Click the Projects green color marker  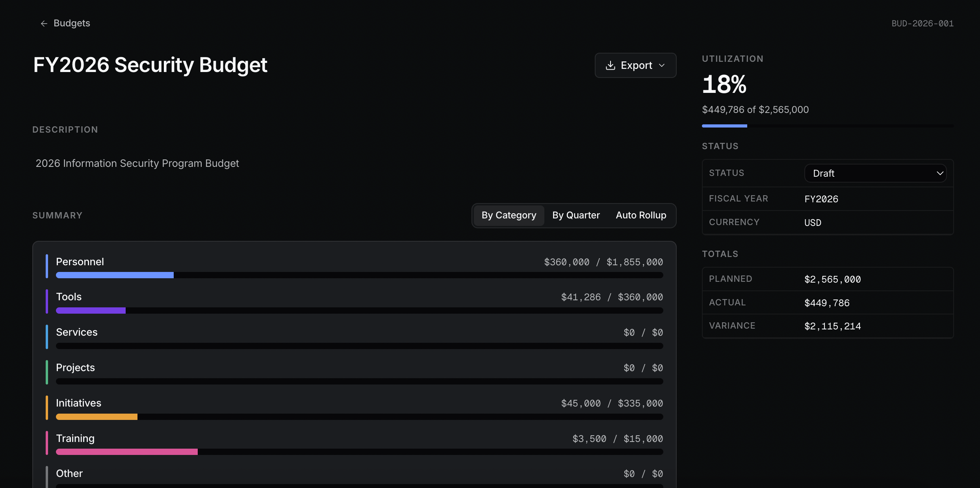click(47, 372)
